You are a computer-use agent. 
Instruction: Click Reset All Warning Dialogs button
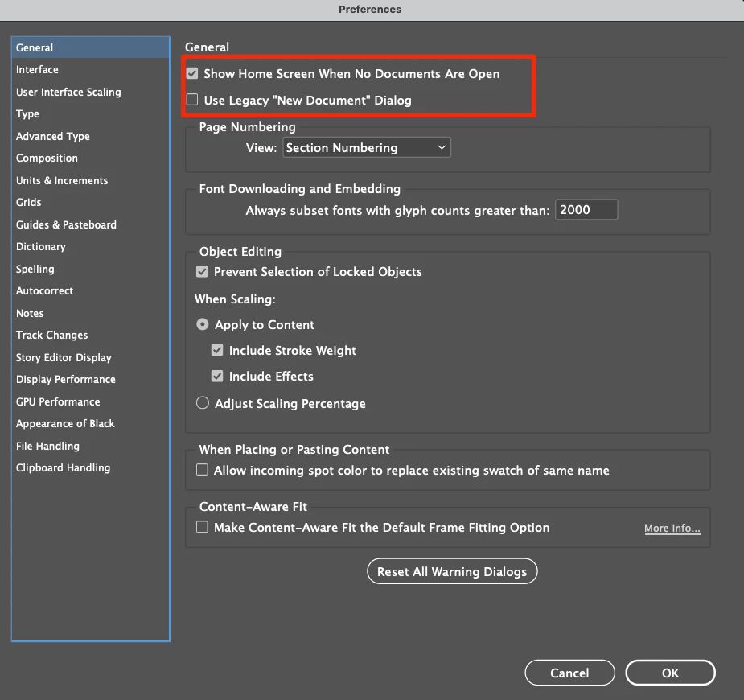tap(452, 571)
